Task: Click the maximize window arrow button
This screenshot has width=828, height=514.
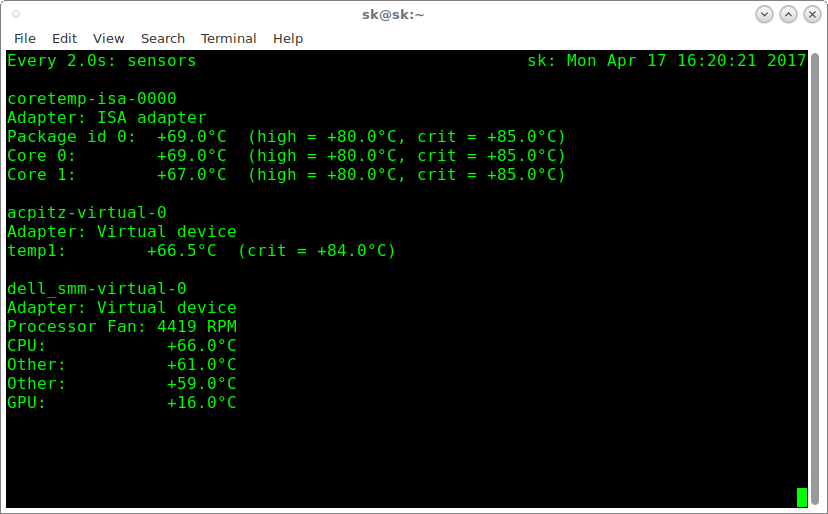Action: 788,14
